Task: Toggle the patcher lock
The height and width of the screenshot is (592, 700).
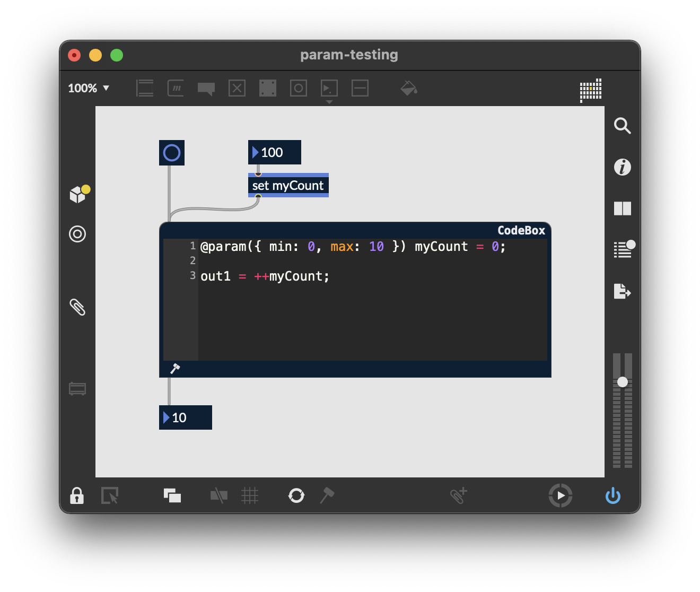Action: (77, 496)
